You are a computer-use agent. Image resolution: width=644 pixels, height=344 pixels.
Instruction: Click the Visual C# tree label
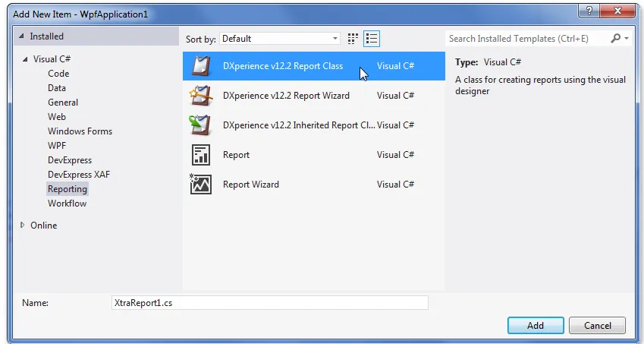(52, 59)
